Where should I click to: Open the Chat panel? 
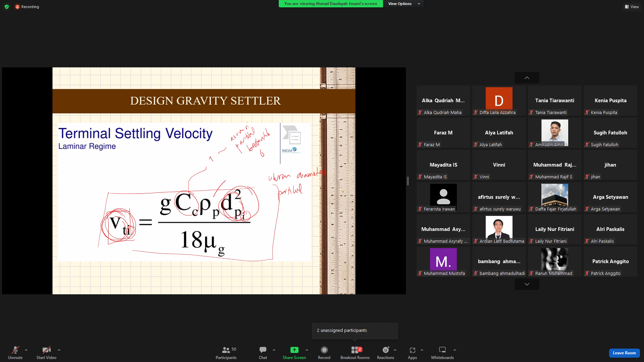point(263,353)
